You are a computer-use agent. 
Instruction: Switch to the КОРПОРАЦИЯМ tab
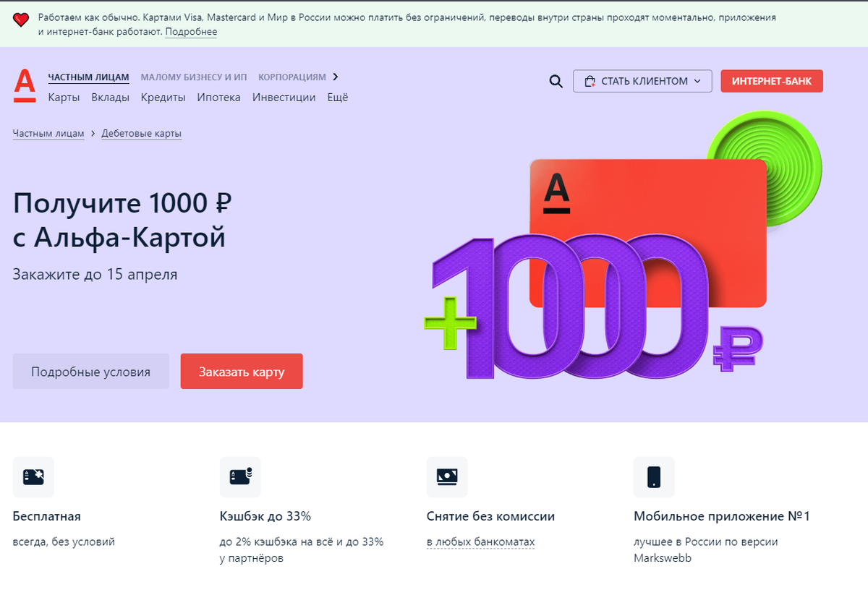(x=292, y=77)
